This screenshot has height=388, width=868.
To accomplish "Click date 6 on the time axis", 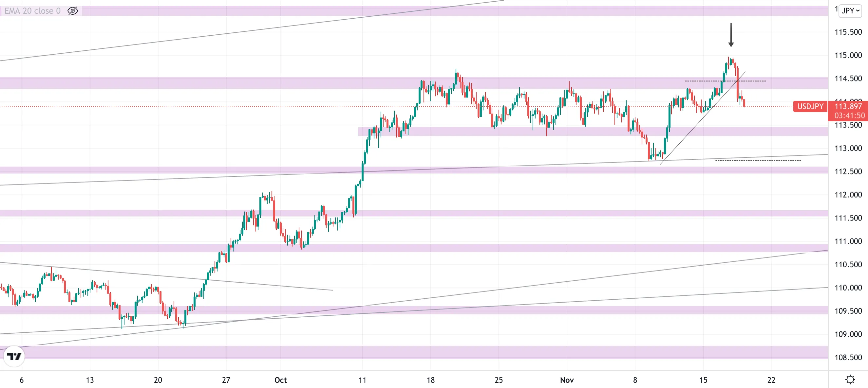I will pos(22,380).
